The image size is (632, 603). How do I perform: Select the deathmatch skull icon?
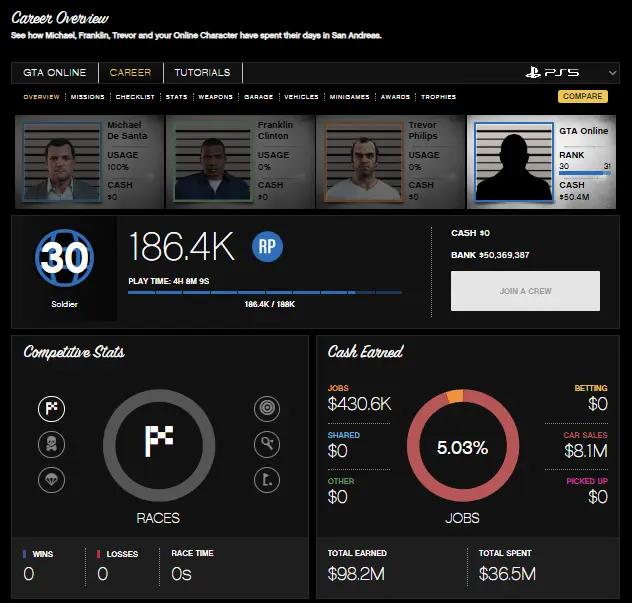click(x=51, y=443)
